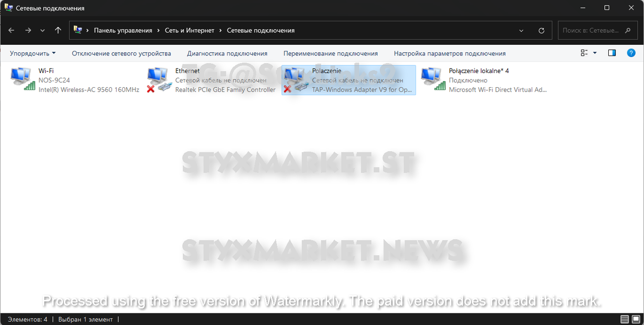The height and width of the screenshot is (325, 644).
Task: Expand the address bar history dropdown
Action: pos(521,31)
